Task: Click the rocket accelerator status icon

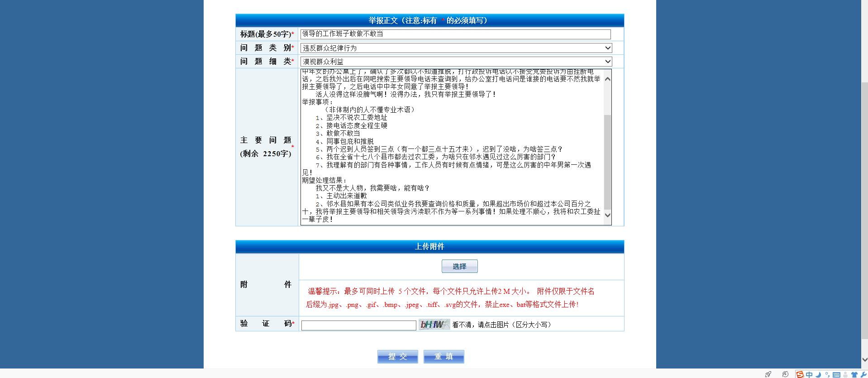Action: tap(768, 374)
